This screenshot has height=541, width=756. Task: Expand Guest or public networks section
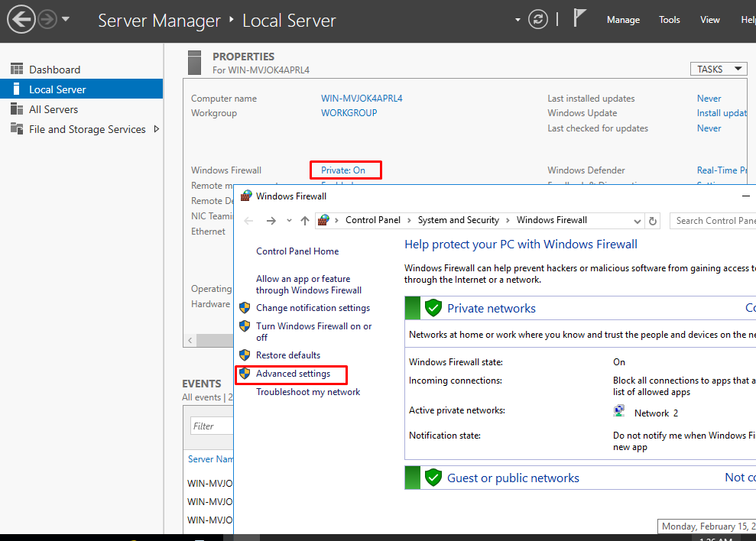pos(580,478)
